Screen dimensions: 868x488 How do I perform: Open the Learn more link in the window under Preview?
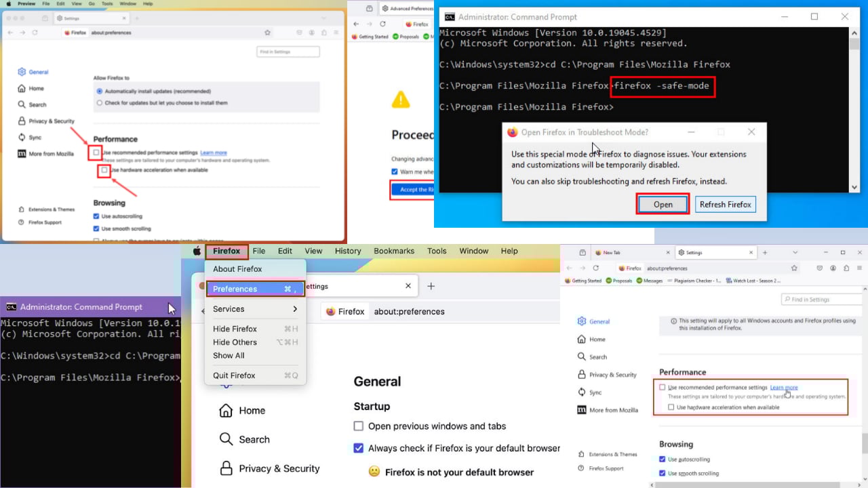(x=214, y=153)
